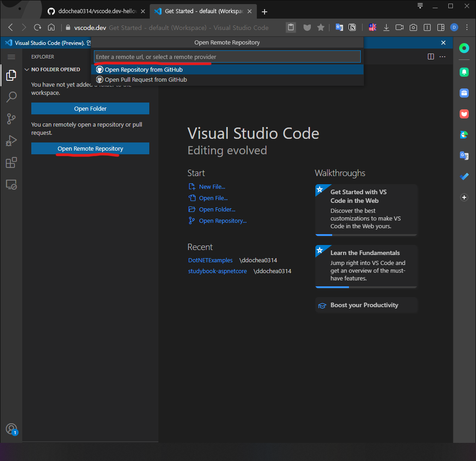Open Learn the Fundamentals walkthrough

click(366, 266)
